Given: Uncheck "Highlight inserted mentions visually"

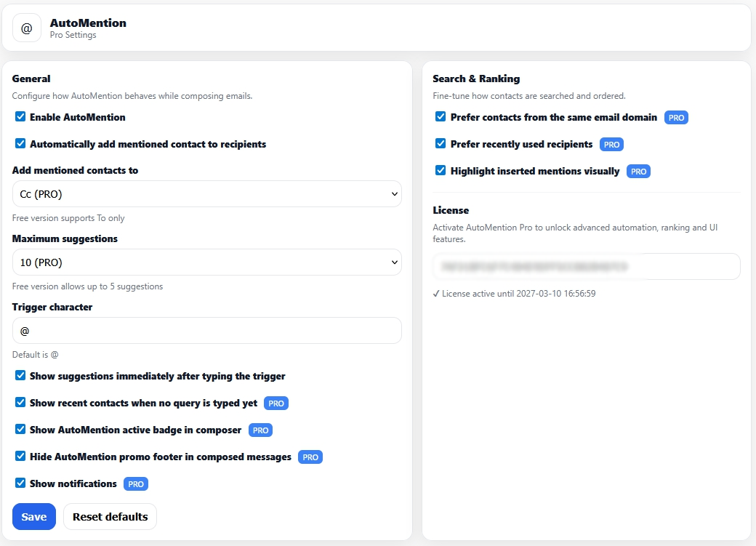Looking at the screenshot, I should (x=440, y=171).
